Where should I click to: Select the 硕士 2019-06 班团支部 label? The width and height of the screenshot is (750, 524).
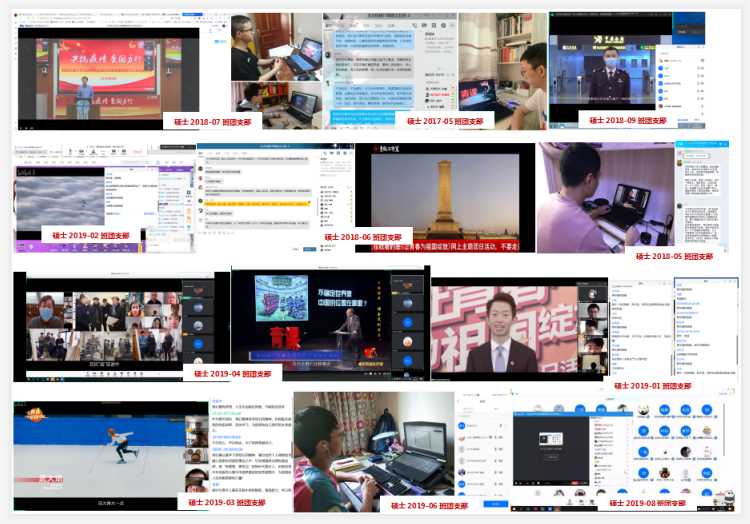coord(429,505)
